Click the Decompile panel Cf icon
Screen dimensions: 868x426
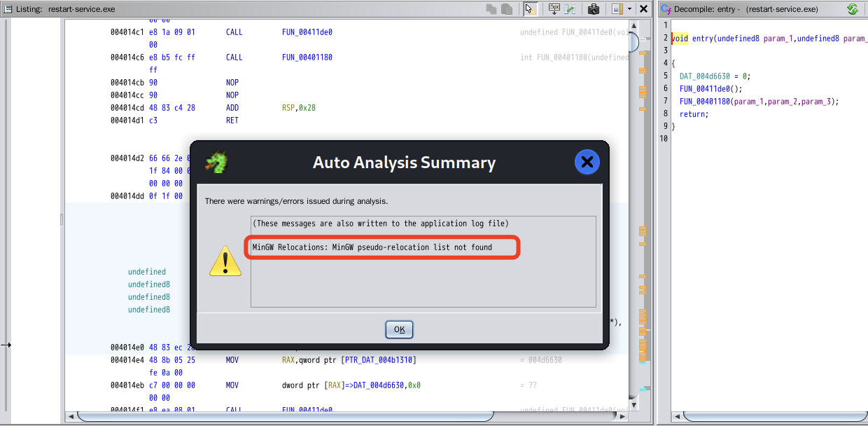click(665, 9)
